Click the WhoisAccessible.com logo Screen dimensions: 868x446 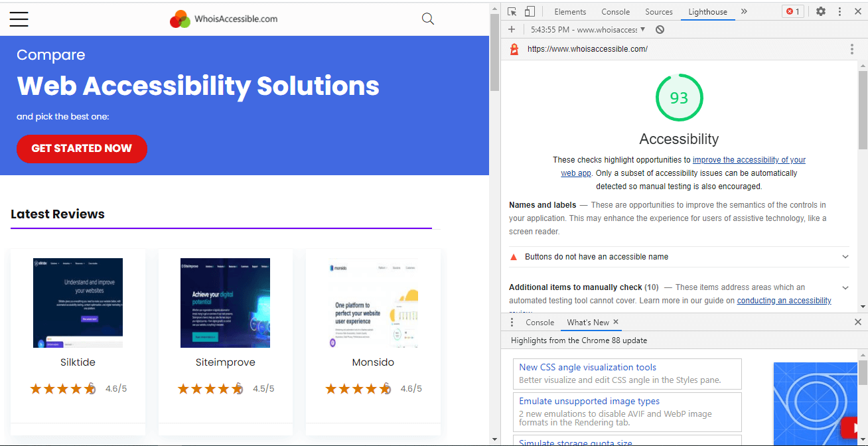pyautogui.click(x=224, y=19)
